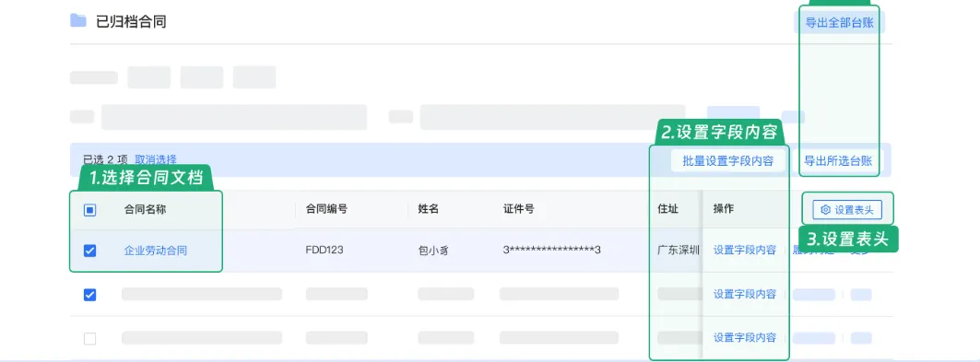This screenshot has width=980, height=362.
Task: Click the 合同编号 column header
Action: click(326, 209)
